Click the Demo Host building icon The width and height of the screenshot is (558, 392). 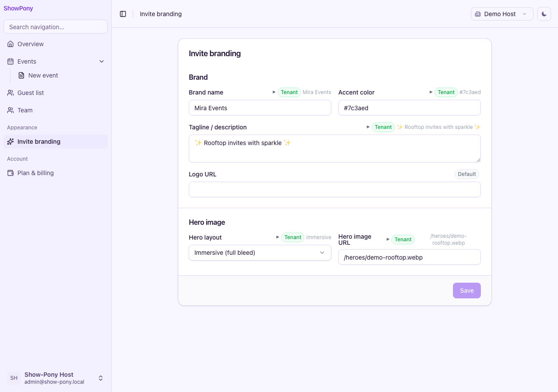pyautogui.click(x=478, y=14)
